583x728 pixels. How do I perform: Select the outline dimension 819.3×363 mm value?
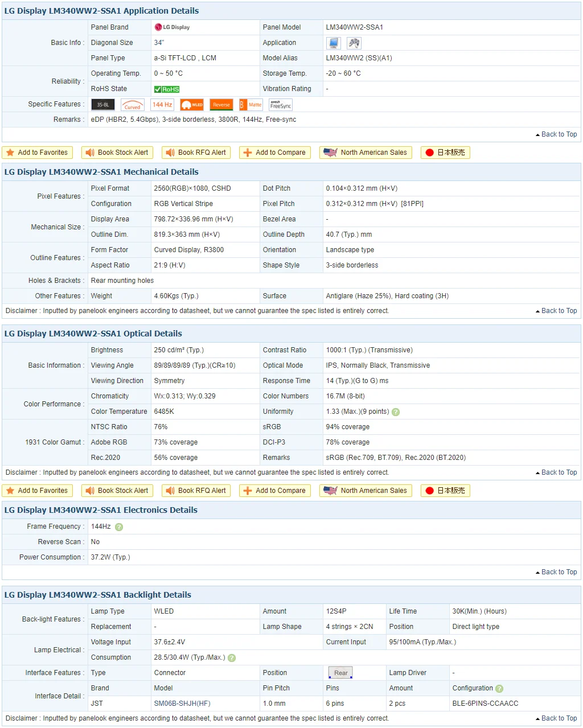click(187, 235)
